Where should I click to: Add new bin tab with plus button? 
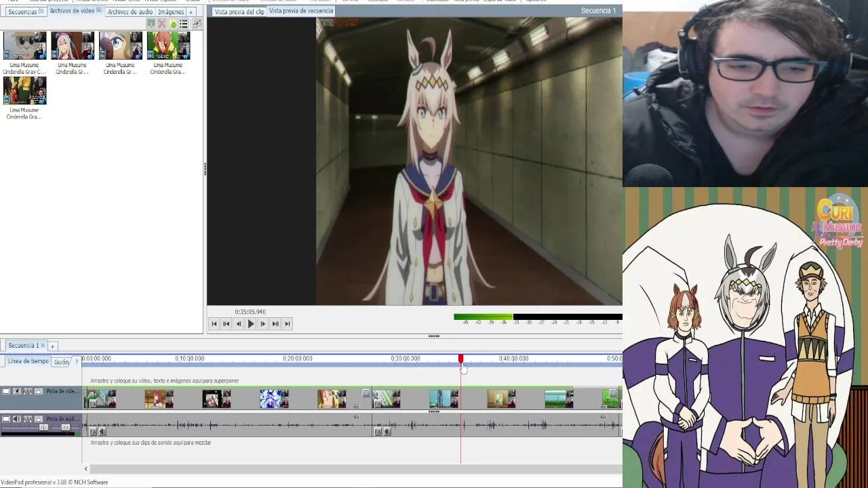point(191,12)
